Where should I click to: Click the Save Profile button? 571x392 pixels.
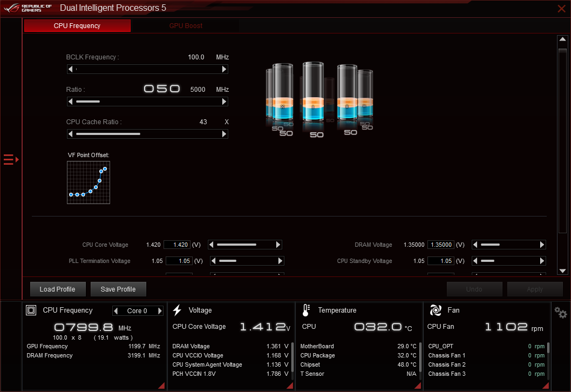118,289
